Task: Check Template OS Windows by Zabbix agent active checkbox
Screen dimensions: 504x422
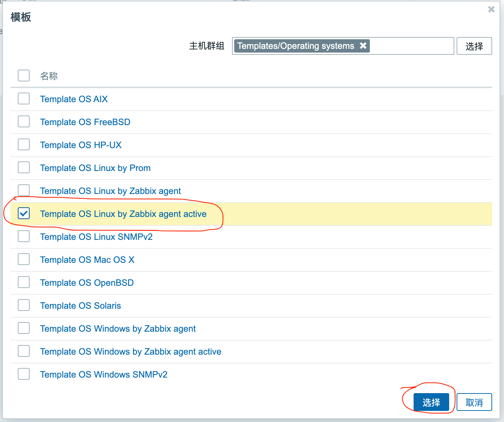Action: tap(24, 351)
